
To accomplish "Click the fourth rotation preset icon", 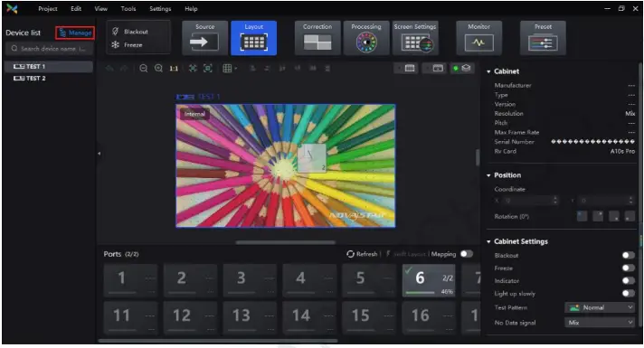I will click(630, 216).
